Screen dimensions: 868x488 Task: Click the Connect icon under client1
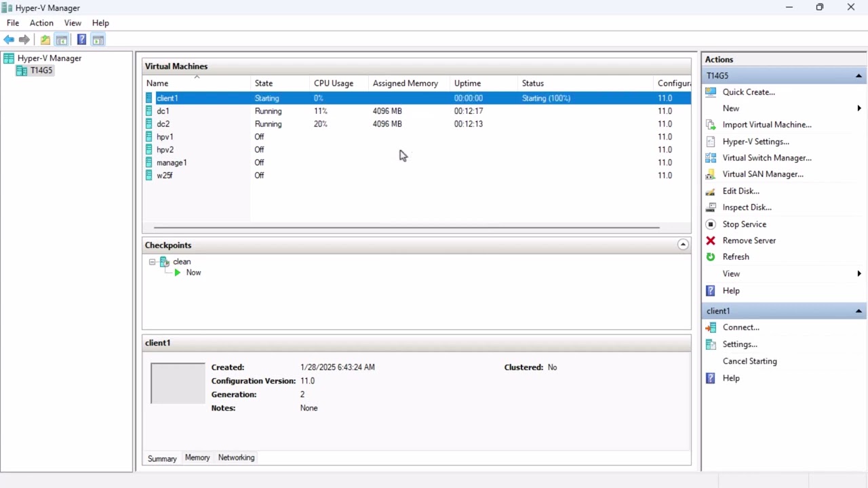pos(711,327)
